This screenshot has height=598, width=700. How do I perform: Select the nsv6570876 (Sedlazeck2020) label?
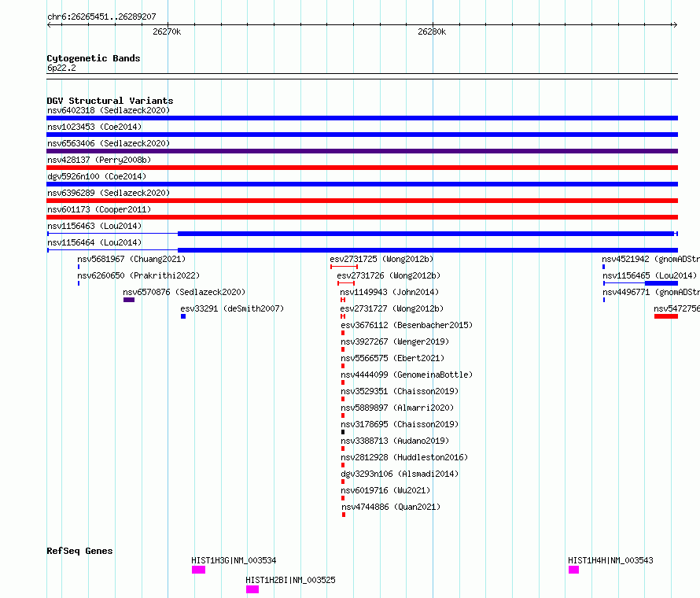(x=184, y=292)
